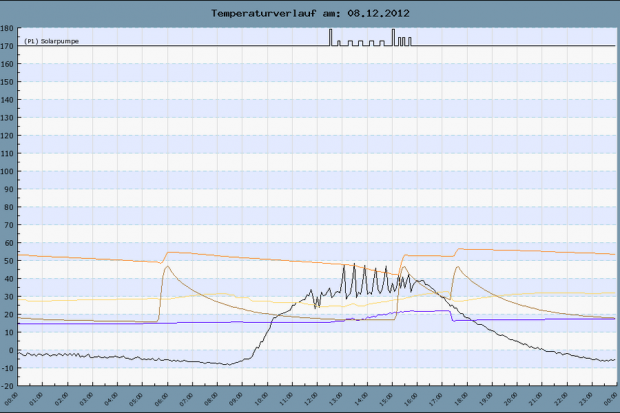Click the y-axis label 60
This screenshot has height=413, width=620.
9,243
